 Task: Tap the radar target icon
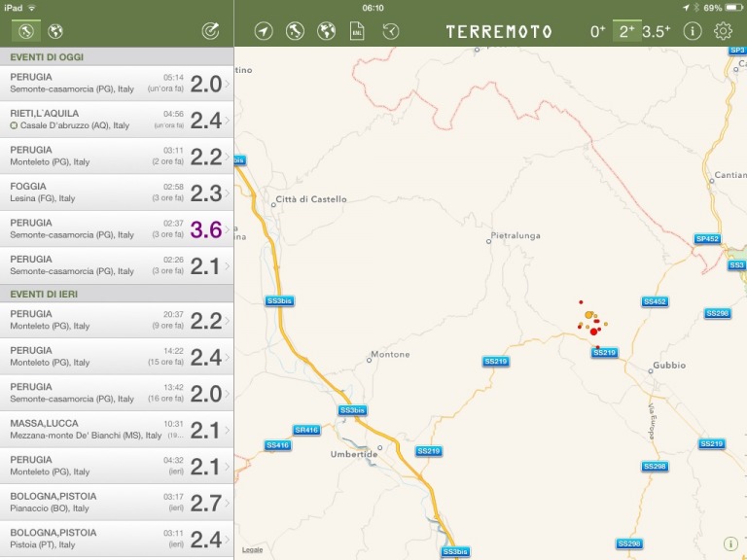tap(210, 31)
